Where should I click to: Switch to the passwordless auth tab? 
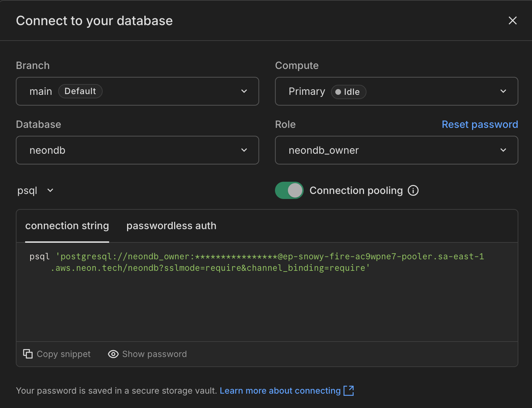tap(171, 226)
